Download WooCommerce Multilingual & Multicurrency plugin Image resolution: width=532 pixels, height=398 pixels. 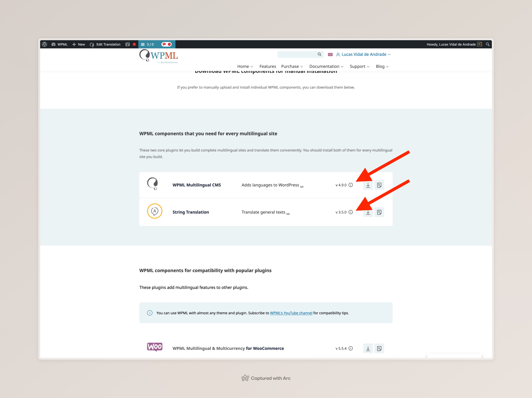368,348
